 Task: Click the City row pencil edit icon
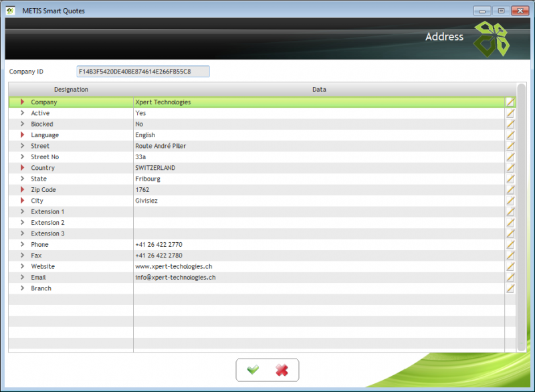pos(510,201)
